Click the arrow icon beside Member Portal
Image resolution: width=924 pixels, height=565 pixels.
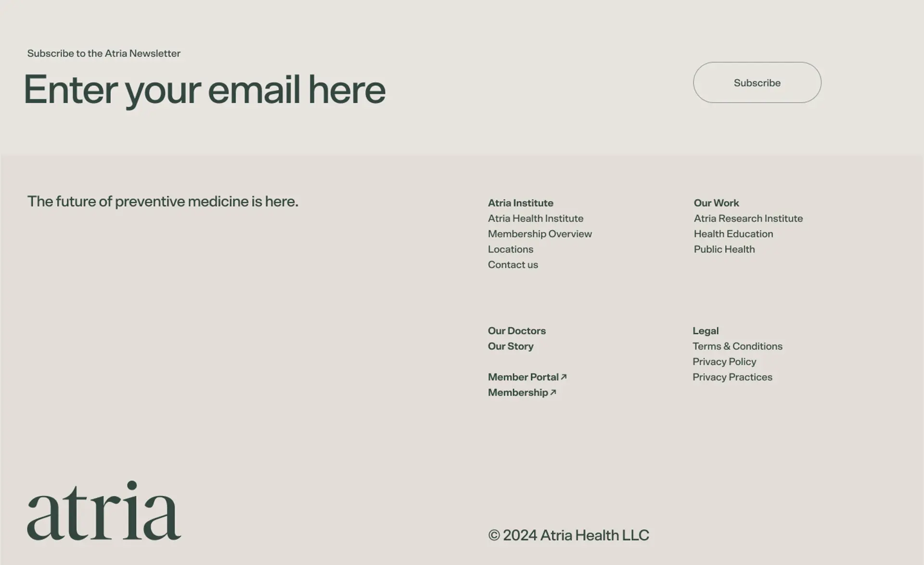tap(564, 377)
